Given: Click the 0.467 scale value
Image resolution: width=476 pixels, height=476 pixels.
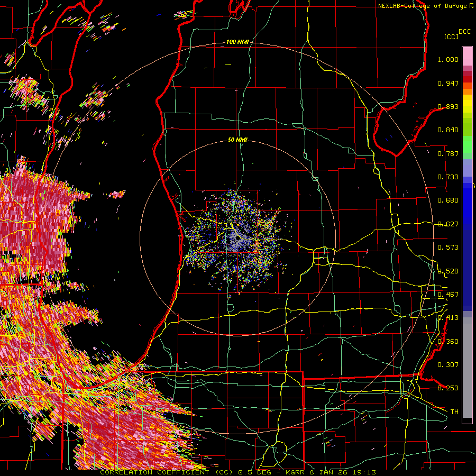Looking at the screenshot, I should click(448, 295).
